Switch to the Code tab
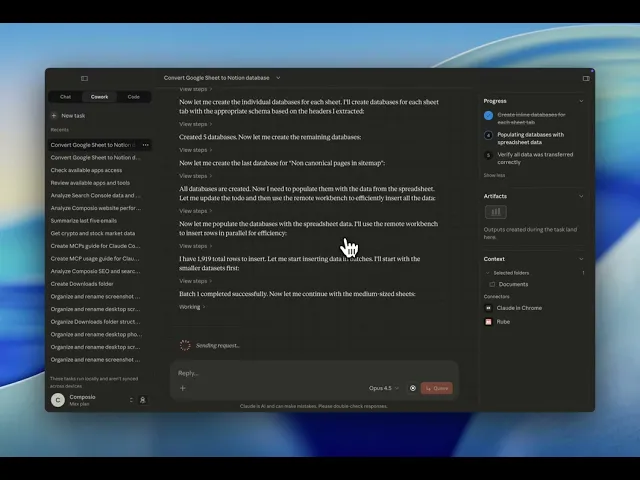 click(x=133, y=97)
